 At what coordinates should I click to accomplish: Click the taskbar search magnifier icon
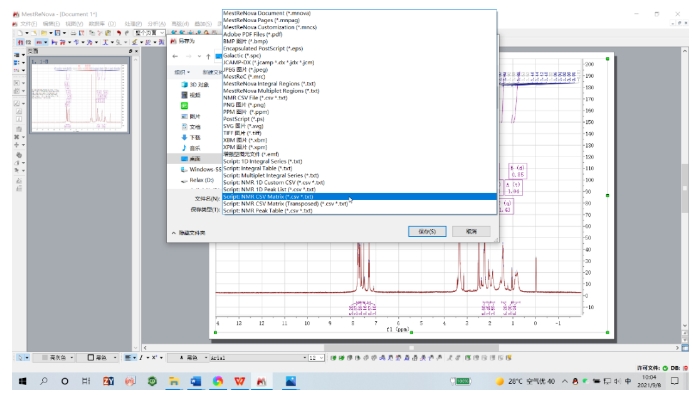point(43,381)
